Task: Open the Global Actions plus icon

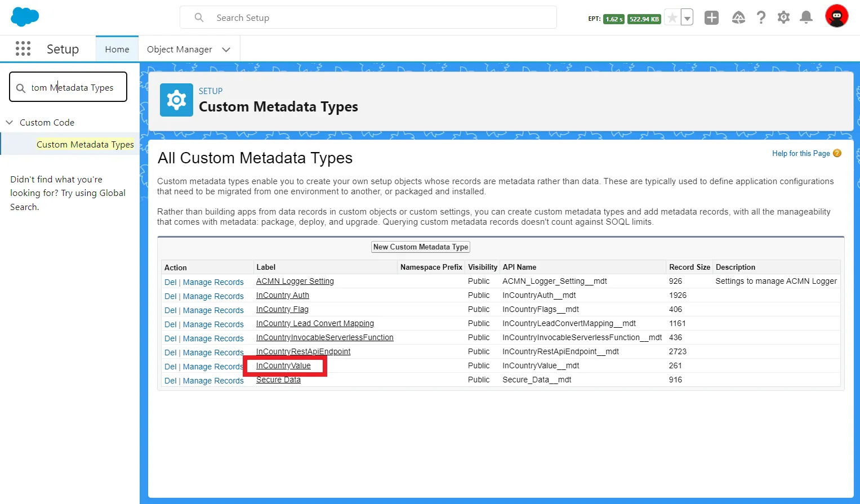Action: [711, 18]
